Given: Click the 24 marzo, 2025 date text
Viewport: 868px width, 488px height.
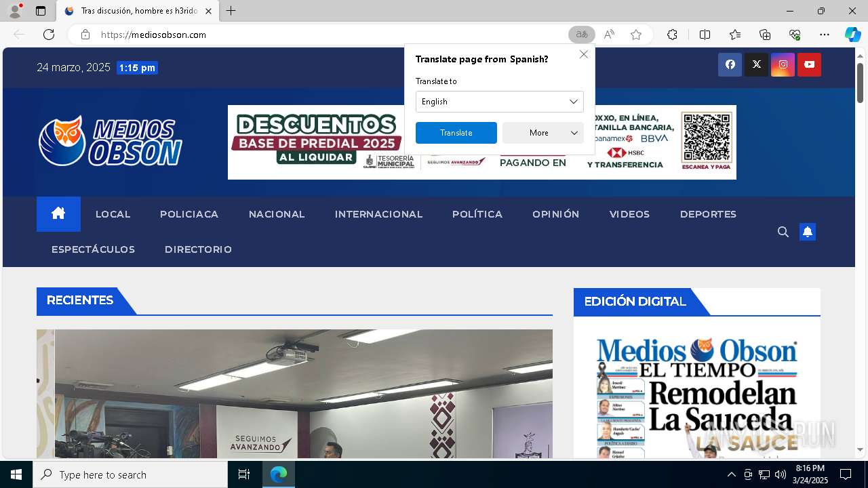Looking at the screenshot, I should [73, 67].
